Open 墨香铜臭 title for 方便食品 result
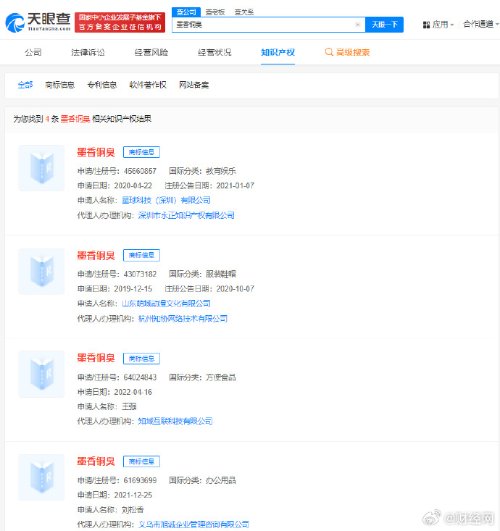The image size is (500, 531). 96,358
